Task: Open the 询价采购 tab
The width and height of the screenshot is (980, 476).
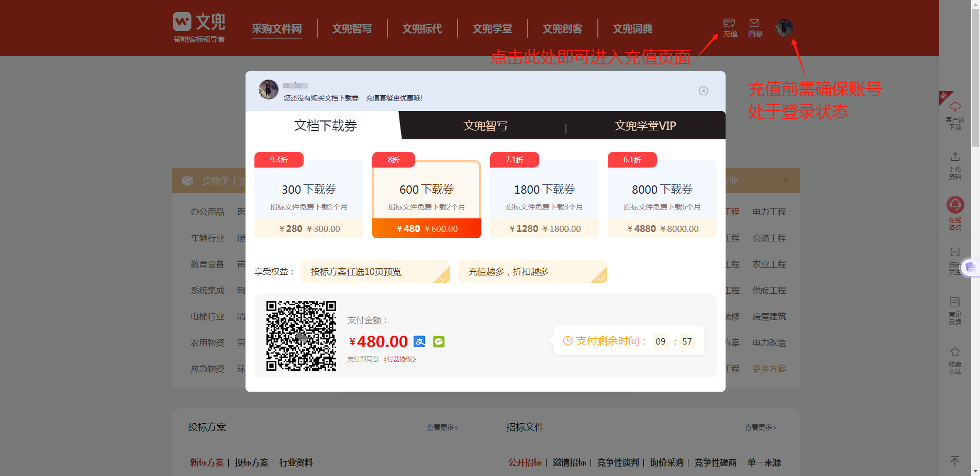Action: tap(667, 462)
